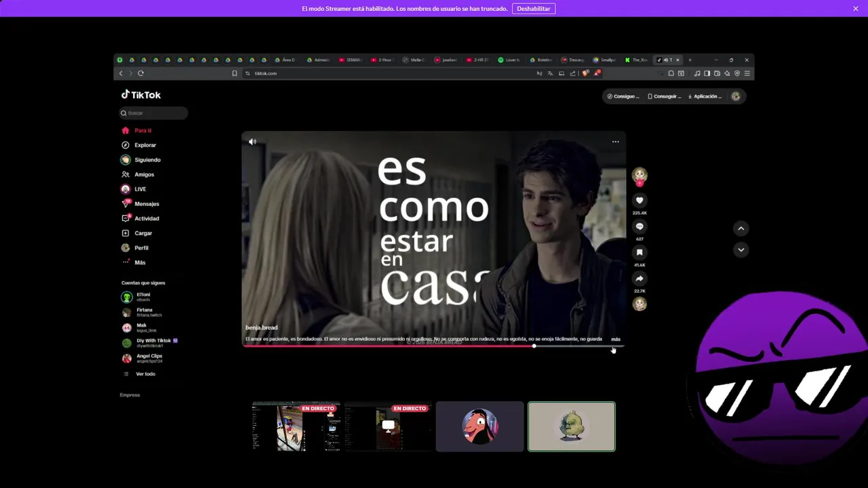This screenshot has height=488, width=868.
Task: Open the ElToni followed account
Action: tap(136, 297)
